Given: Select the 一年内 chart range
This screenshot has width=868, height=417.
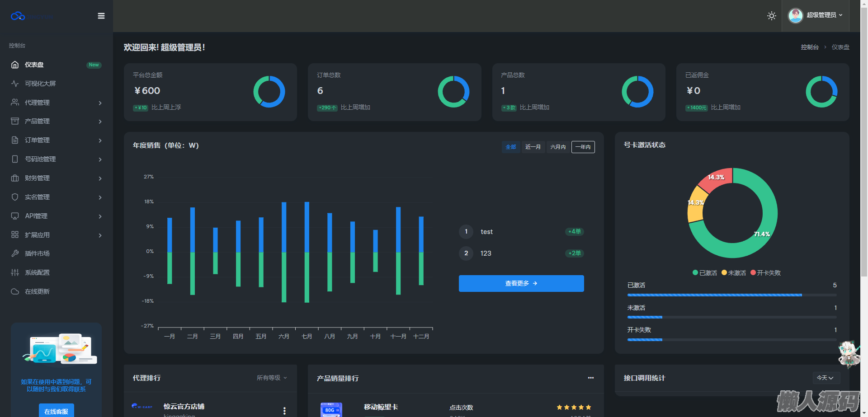Looking at the screenshot, I should (x=583, y=147).
